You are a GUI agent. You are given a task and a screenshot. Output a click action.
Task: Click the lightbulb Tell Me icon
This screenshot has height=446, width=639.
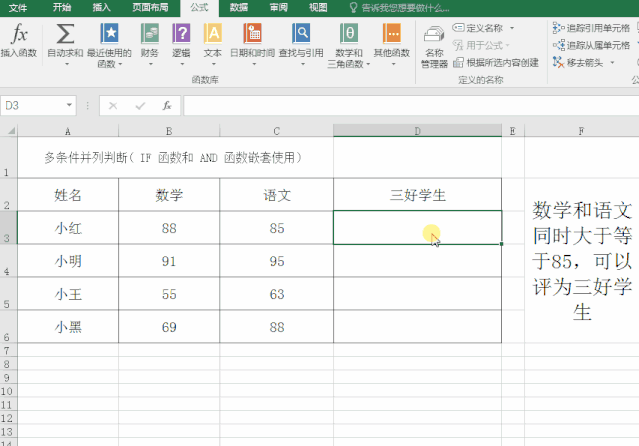(353, 7)
